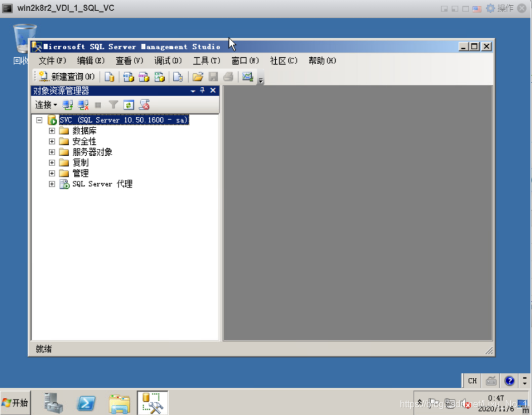Open the 查看(V) menu
This screenshot has width=532, height=415.
[x=129, y=61]
